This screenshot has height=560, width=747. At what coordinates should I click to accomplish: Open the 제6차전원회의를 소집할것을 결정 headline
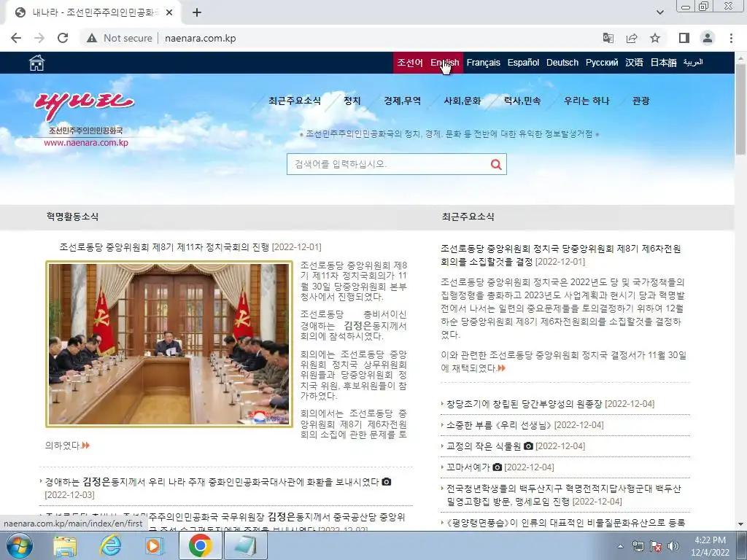click(x=561, y=254)
